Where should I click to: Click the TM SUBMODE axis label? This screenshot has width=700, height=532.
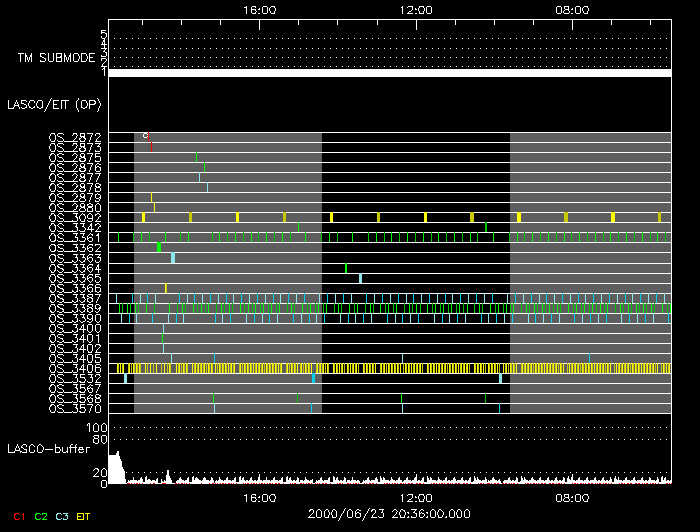coord(54,58)
